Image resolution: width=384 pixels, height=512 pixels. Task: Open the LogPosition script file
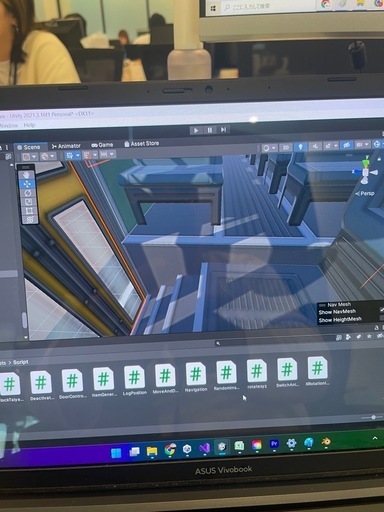click(x=134, y=381)
